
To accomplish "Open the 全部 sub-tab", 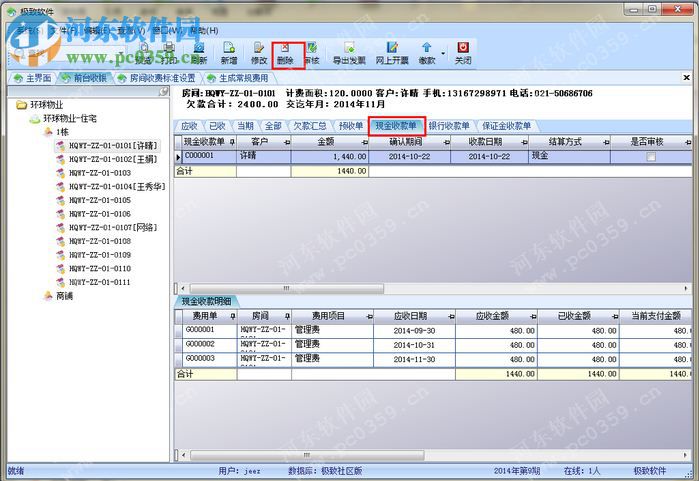I will (273, 126).
